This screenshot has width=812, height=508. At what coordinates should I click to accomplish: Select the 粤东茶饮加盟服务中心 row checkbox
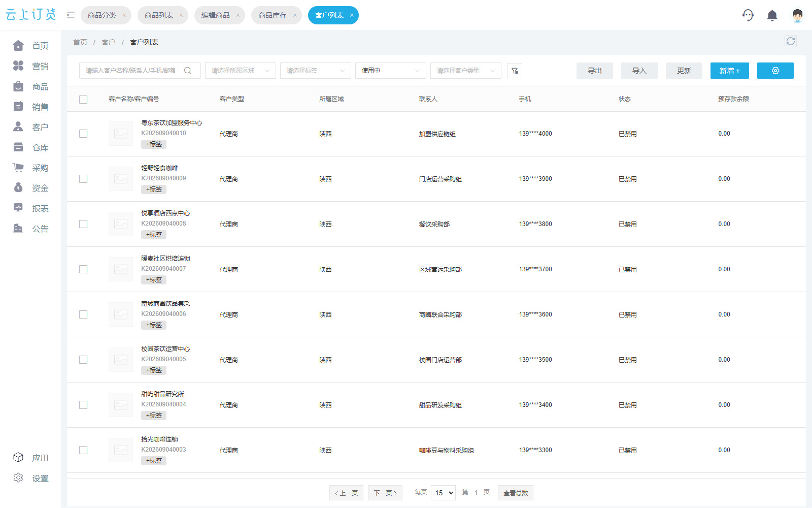[x=83, y=134]
